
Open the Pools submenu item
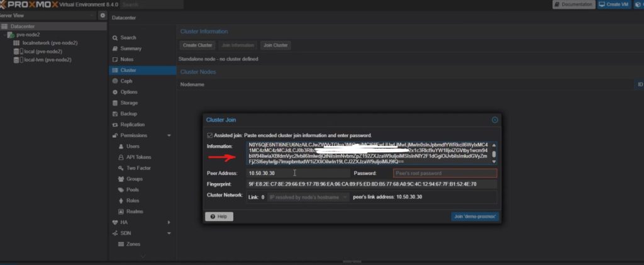(x=132, y=190)
